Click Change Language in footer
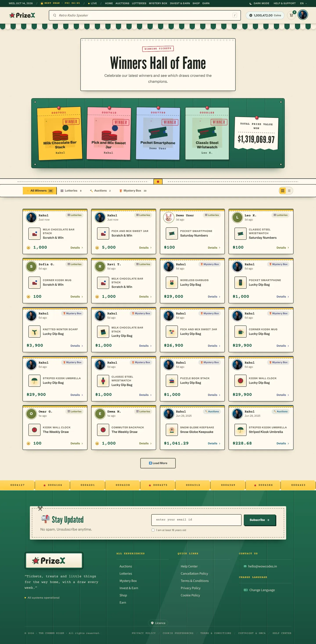This screenshot has height=644, width=316. click(262, 590)
